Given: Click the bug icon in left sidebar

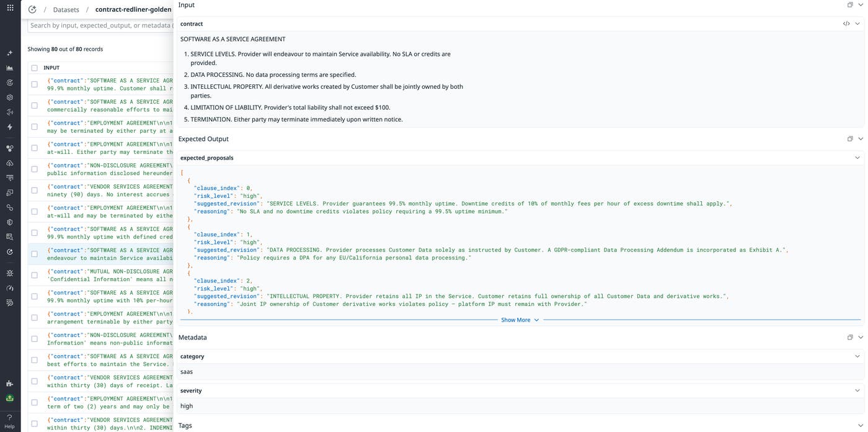Looking at the screenshot, I should point(9,273).
